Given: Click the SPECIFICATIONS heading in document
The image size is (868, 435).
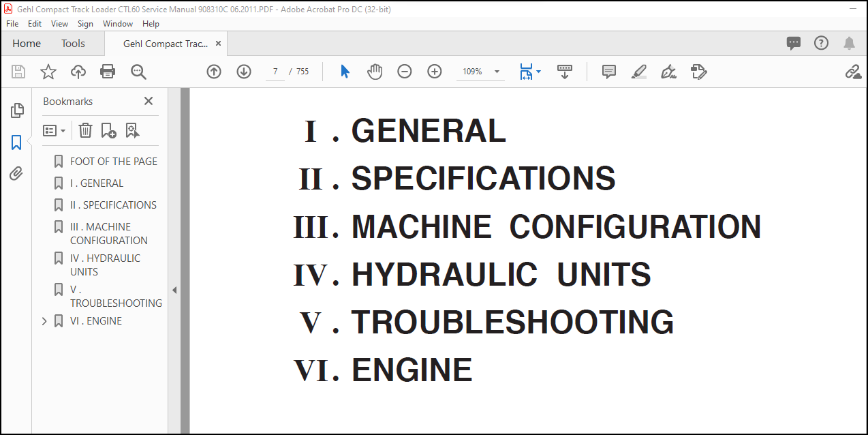Looking at the screenshot, I should pos(483,179).
